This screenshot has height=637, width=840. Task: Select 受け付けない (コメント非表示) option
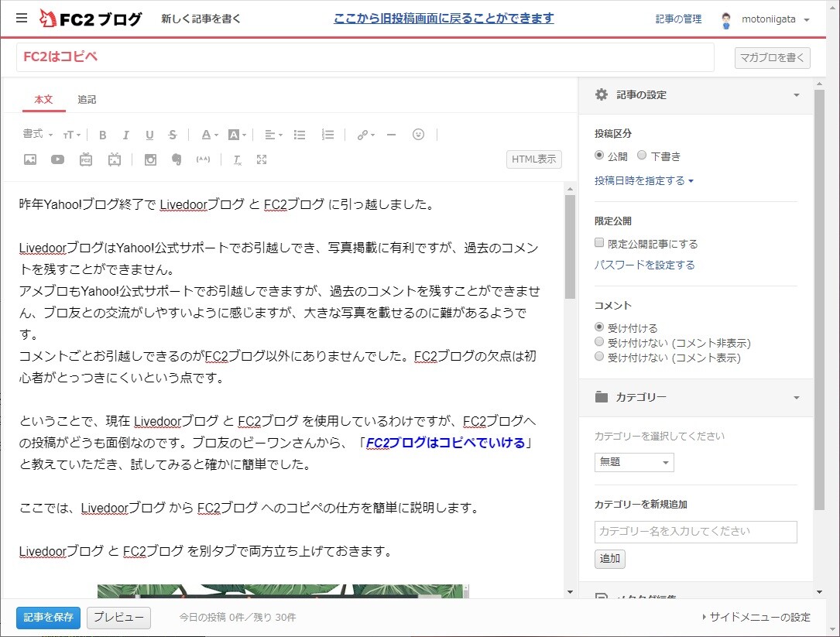pyautogui.click(x=599, y=342)
